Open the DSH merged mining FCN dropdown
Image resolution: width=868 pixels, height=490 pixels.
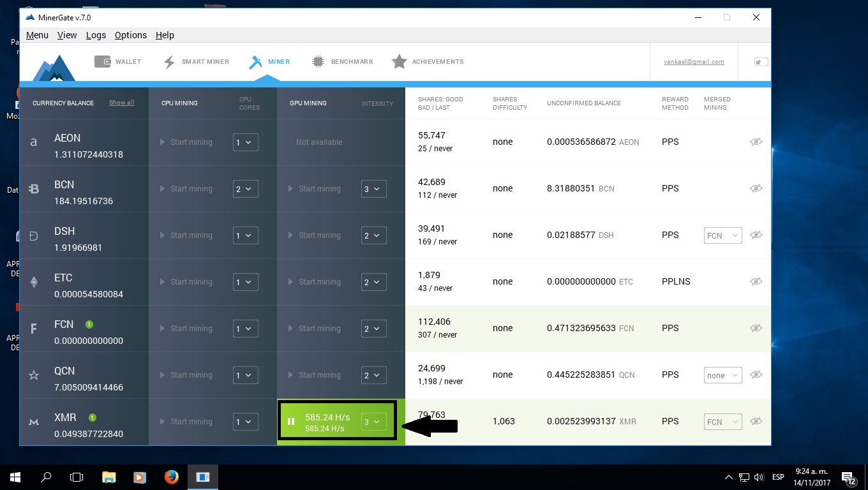click(723, 235)
